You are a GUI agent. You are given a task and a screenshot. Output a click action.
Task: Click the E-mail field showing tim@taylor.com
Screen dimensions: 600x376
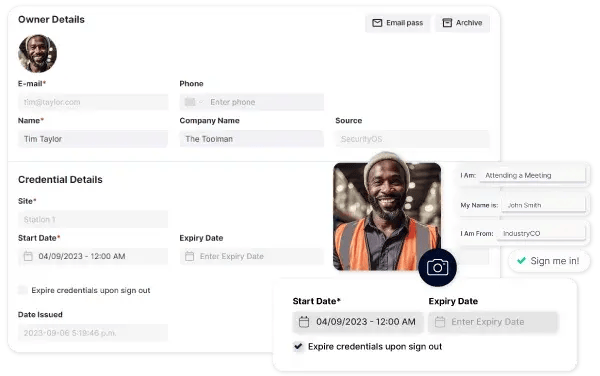[x=93, y=102]
